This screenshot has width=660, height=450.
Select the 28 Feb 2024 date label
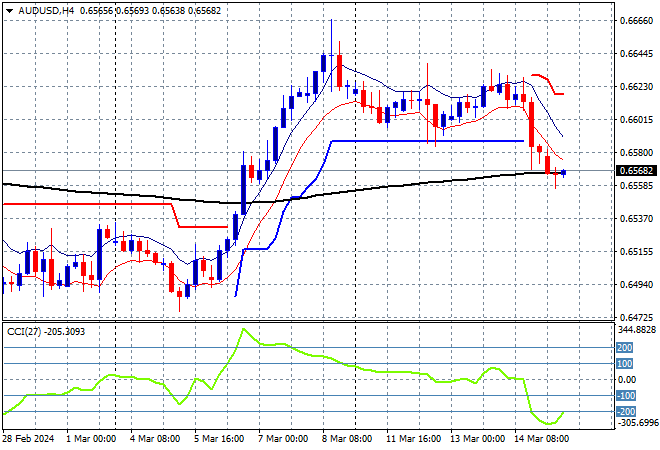click(x=28, y=438)
